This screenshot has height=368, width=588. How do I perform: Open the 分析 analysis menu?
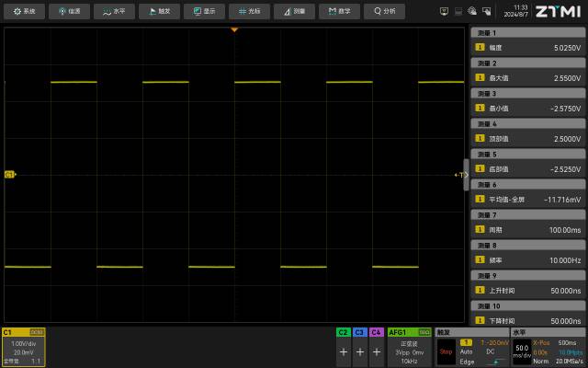click(384, 11)
